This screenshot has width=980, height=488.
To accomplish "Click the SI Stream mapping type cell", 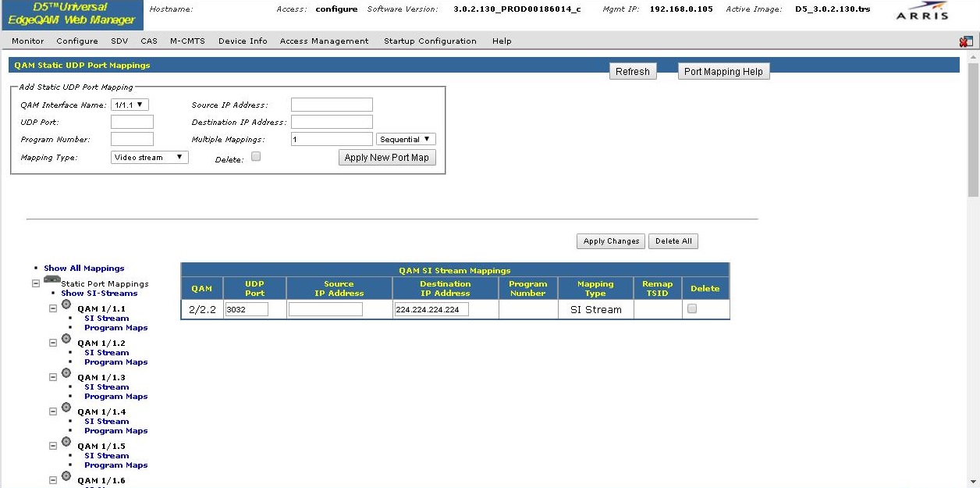I will 595,310.
